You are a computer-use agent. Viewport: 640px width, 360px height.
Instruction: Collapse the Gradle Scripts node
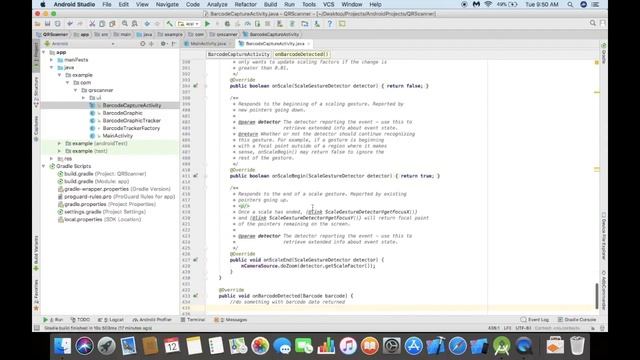tap(44, 166)
